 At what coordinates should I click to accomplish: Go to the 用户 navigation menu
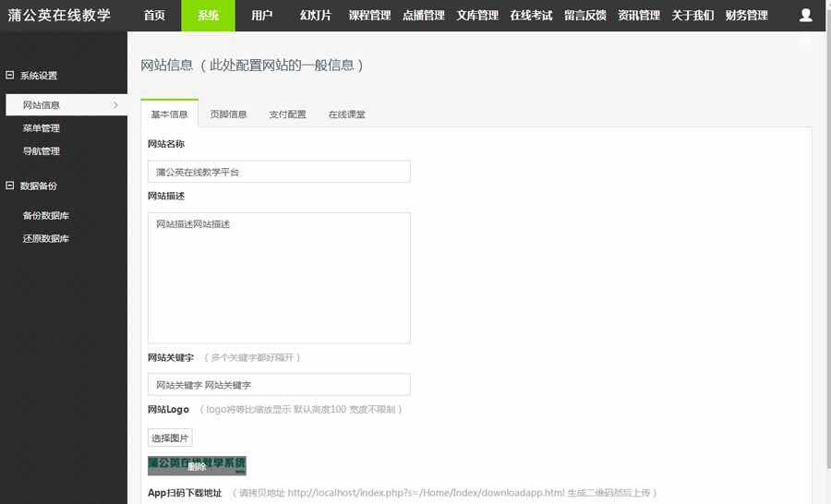(x=261, y=16)
